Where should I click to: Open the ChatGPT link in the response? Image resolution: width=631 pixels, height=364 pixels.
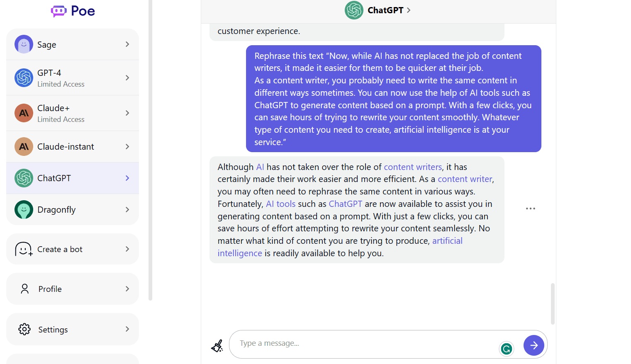click(346, 204)
